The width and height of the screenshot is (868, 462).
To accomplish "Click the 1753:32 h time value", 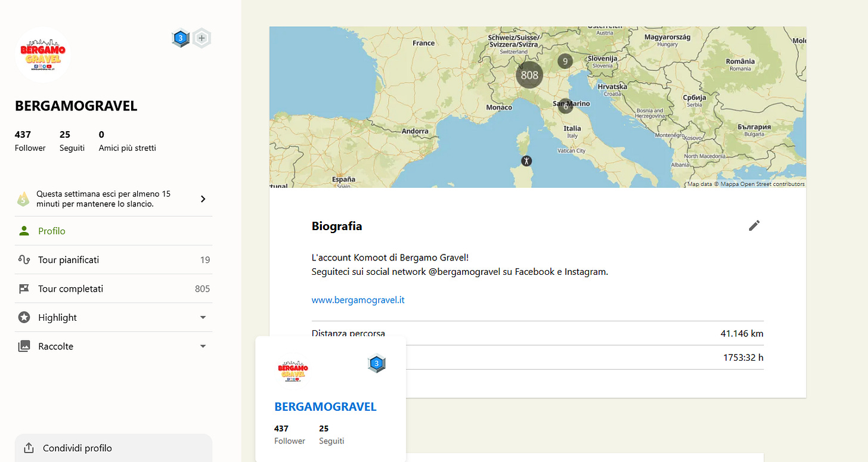I will [743, 358].
